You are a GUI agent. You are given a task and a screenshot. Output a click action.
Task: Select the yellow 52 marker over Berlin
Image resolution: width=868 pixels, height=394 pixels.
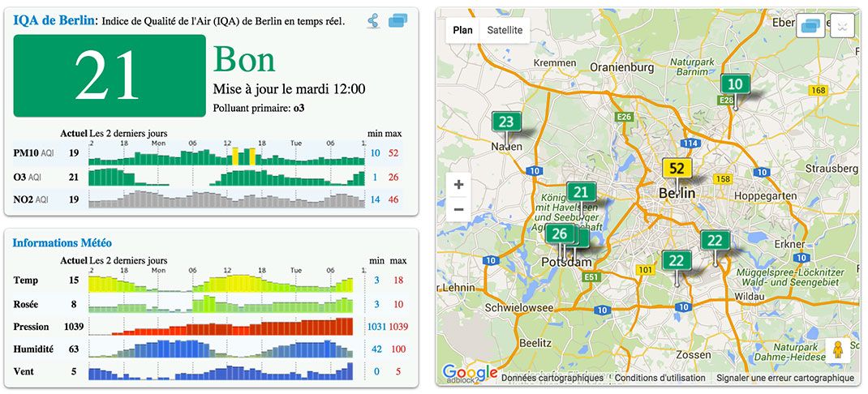click(x=676, y=169)
